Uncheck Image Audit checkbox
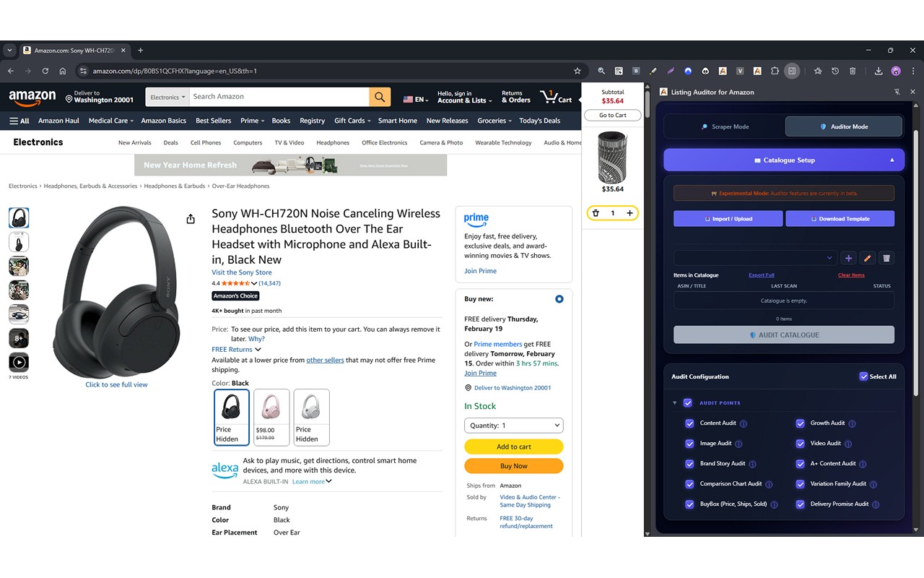The width and height of the screenshot is (924, 578). [689, 444]
